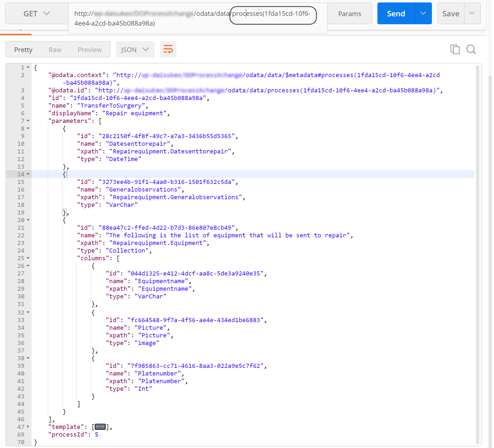Click the "DateTime" type value
The height and width of the screenshot is (448, 494).
coord(124,159)
